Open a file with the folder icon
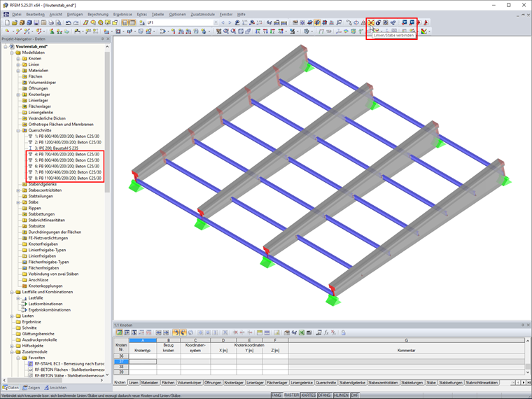 coord(14,22)
